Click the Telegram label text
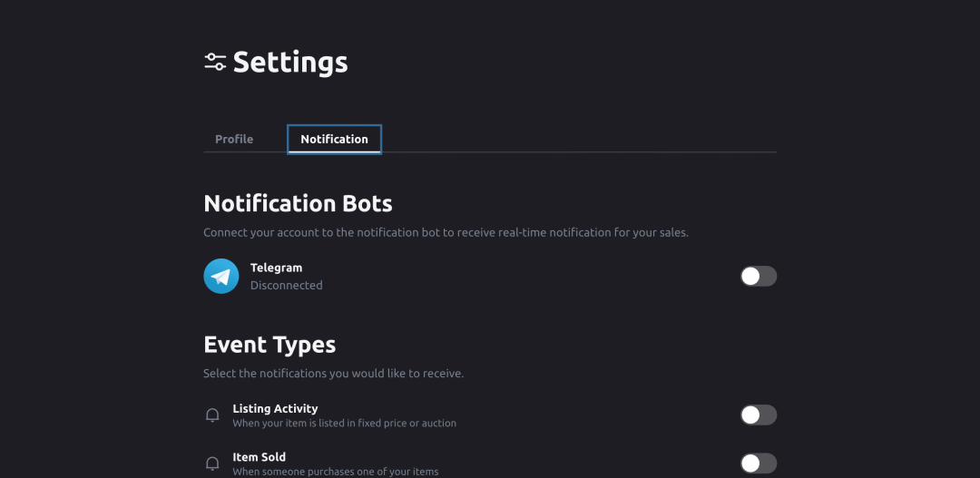The width and height of the screenshot is (980, 478). click(276, 268)
